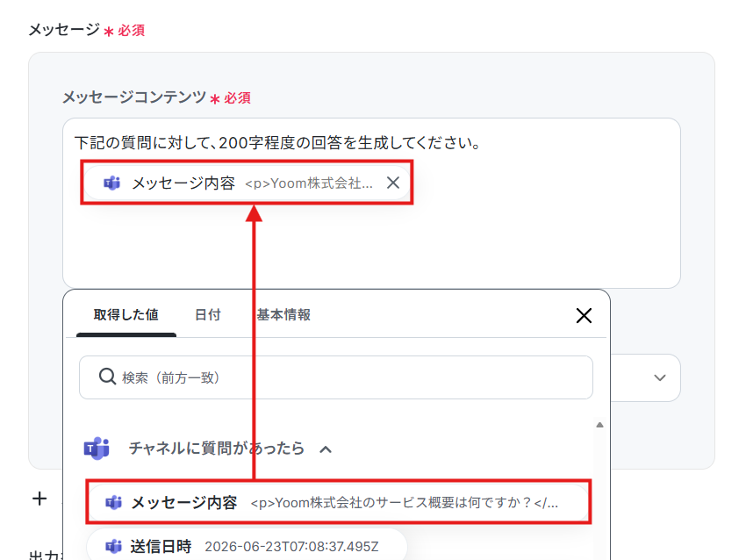This screenshot has width=746, height=560.
Task: Select 送信日時 value from the list
Action: 247,546
